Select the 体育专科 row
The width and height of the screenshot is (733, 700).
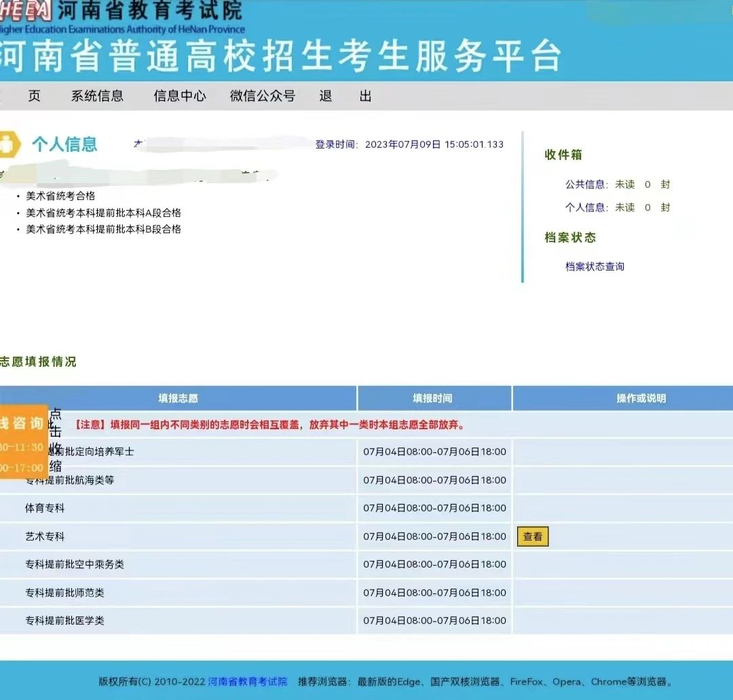(x=45, y=508)
